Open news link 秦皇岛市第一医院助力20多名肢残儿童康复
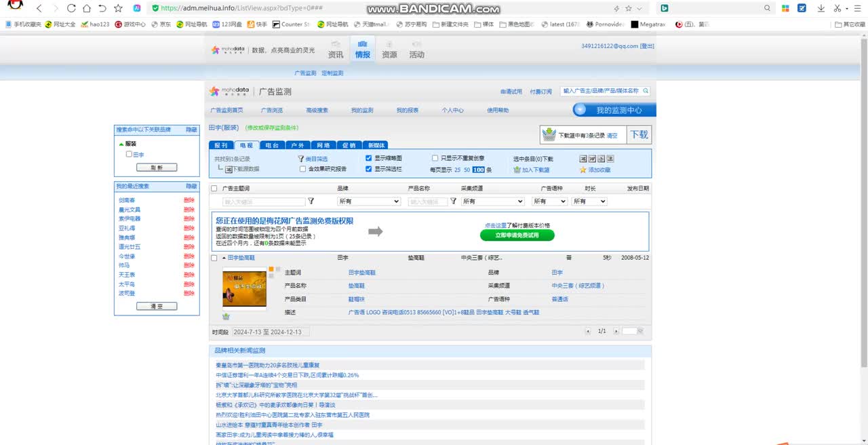Screen dimensions: 868x445 tap(268, 365)
